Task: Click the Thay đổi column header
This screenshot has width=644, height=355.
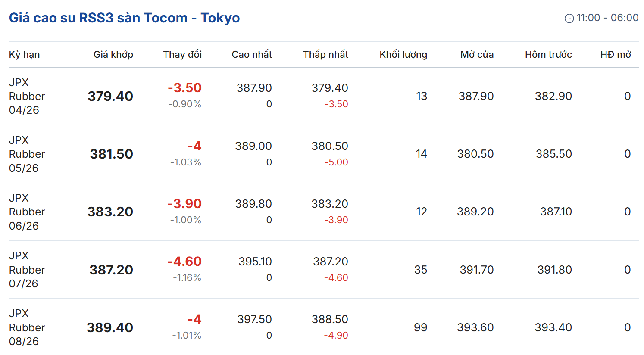Action: click(182, 54)
